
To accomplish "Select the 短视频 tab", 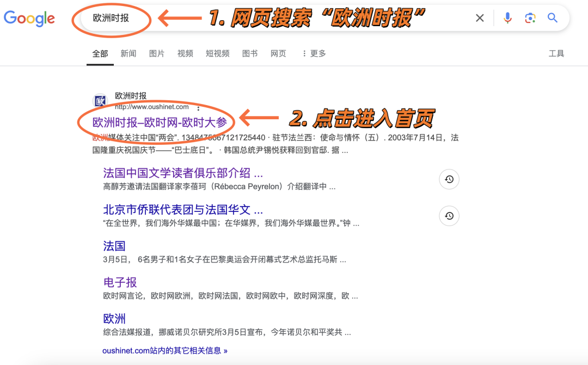I will coord(217,53).
